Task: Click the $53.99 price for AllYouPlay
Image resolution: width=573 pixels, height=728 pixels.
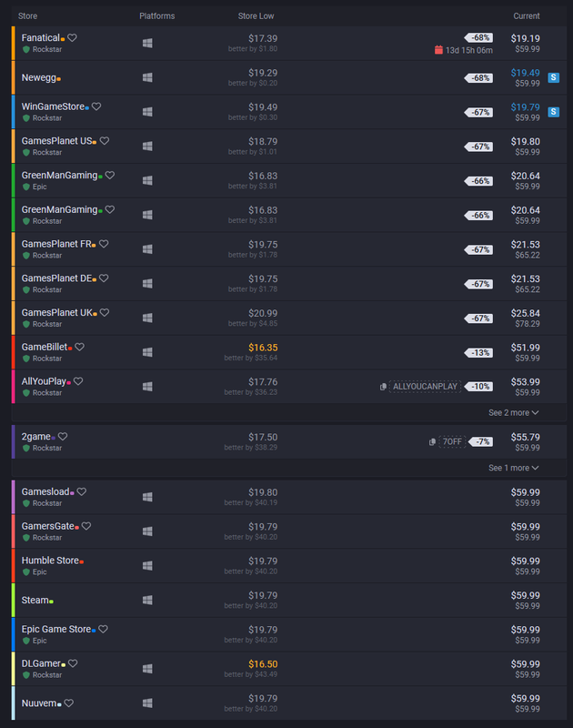Action: (x=525, y=382)
